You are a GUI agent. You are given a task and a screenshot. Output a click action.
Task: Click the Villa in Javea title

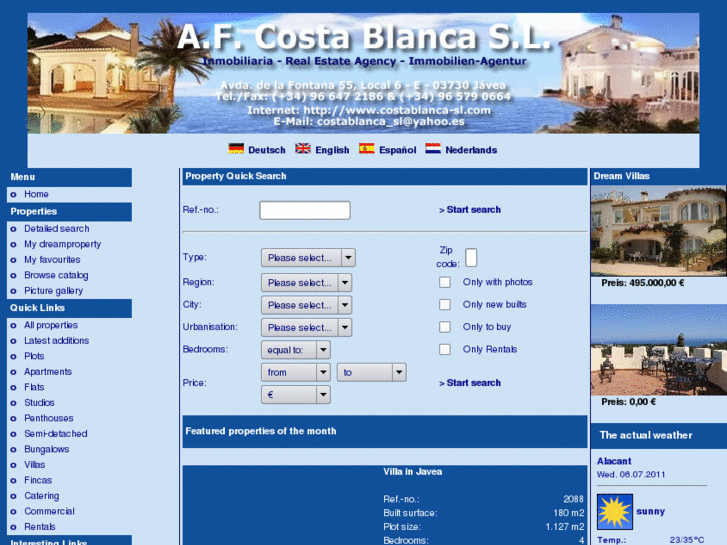click(412, 472)
